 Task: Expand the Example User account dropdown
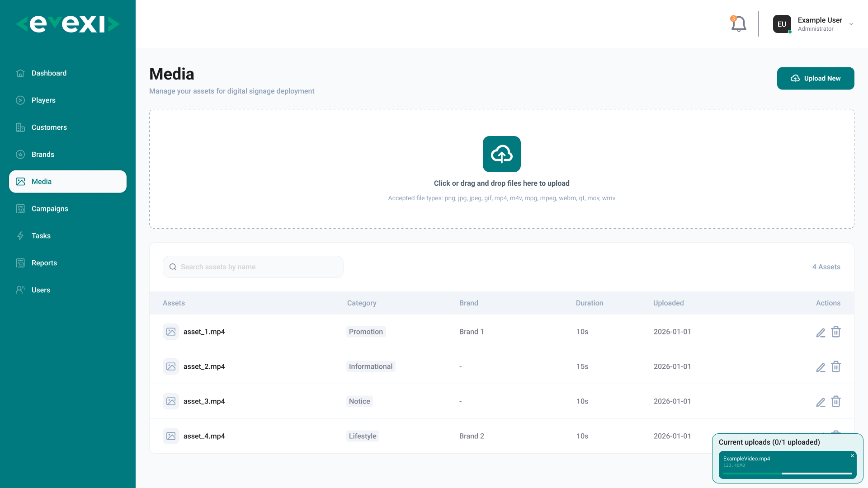851,24
